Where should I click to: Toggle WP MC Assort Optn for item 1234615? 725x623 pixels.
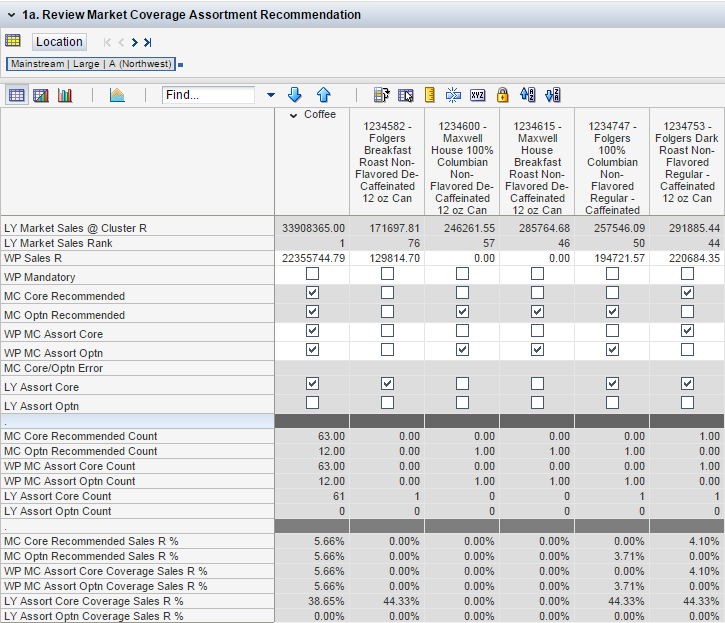point(537,350)
